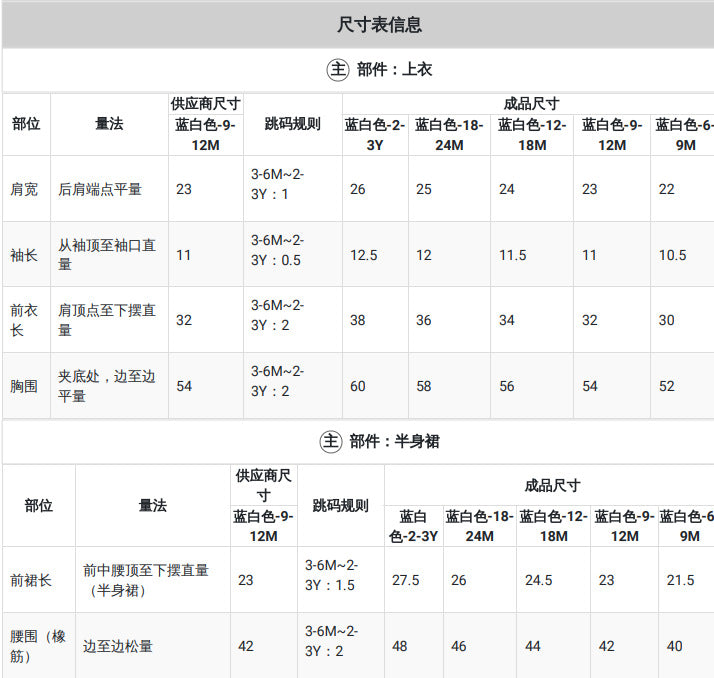This screenshot has height=678, width=714.
Task: Click the 主 icon beside 部件：半身裙
Action: pos(331,441)
